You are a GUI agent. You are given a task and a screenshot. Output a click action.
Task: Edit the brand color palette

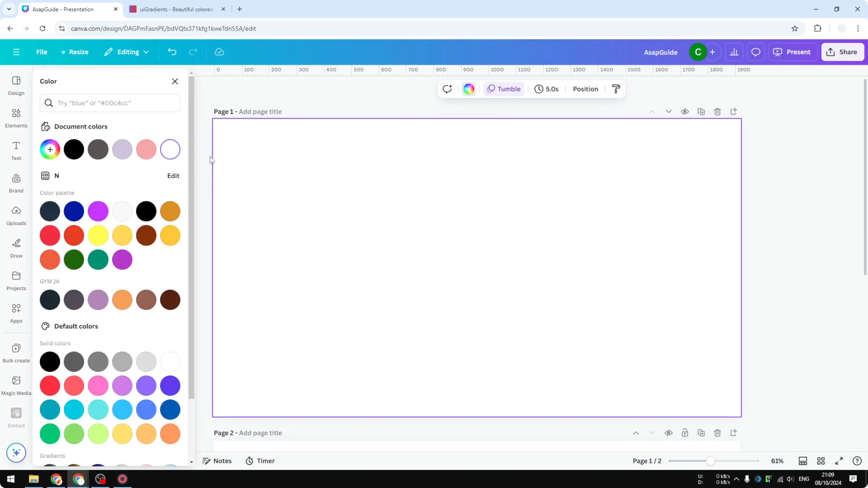(173, 175)
